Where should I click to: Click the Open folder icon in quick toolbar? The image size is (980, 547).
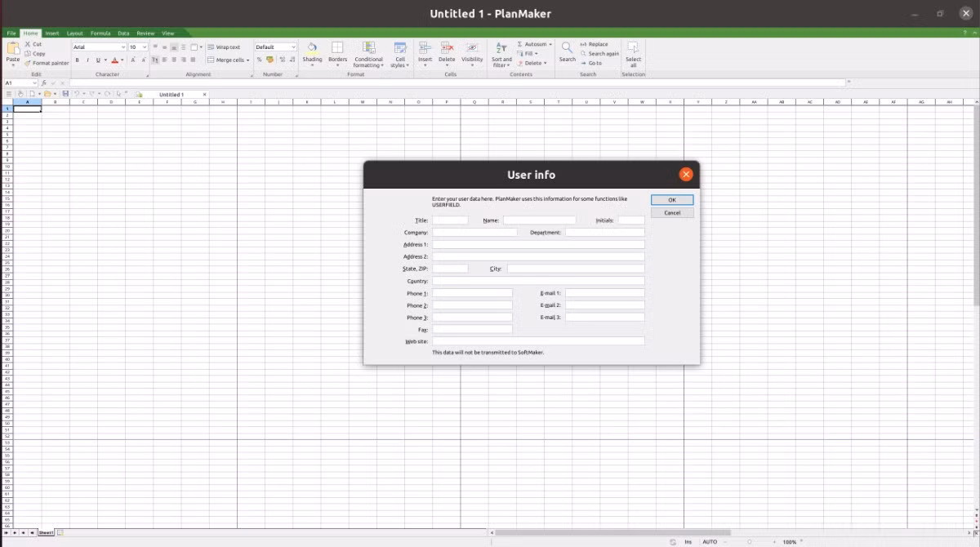pos(48,95)
